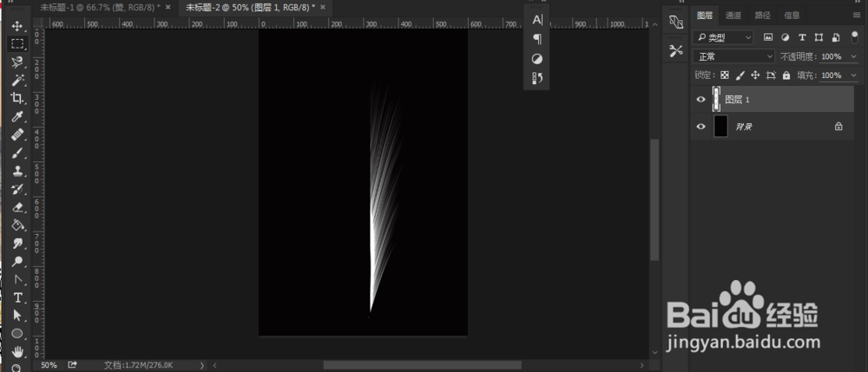868x372 pixels.
Task: Select the Magic Wand tool
Action: pyautogui.click(x=17, y=80)
